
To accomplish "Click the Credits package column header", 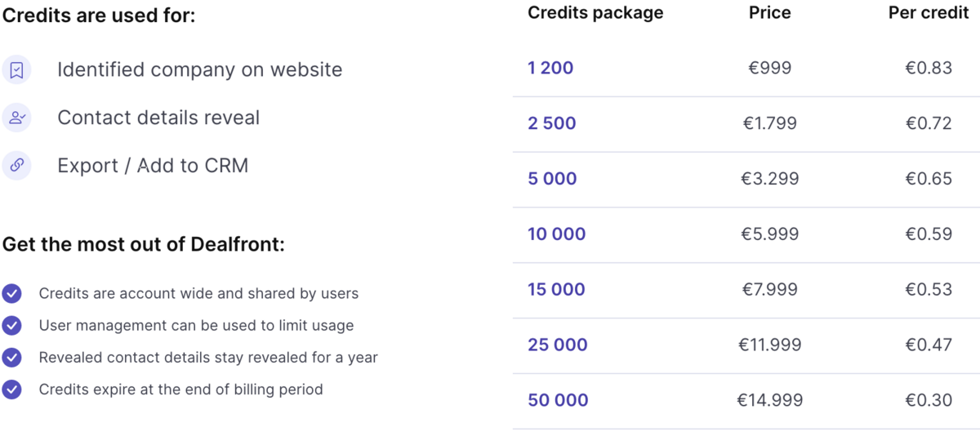I will coord(595,12).
